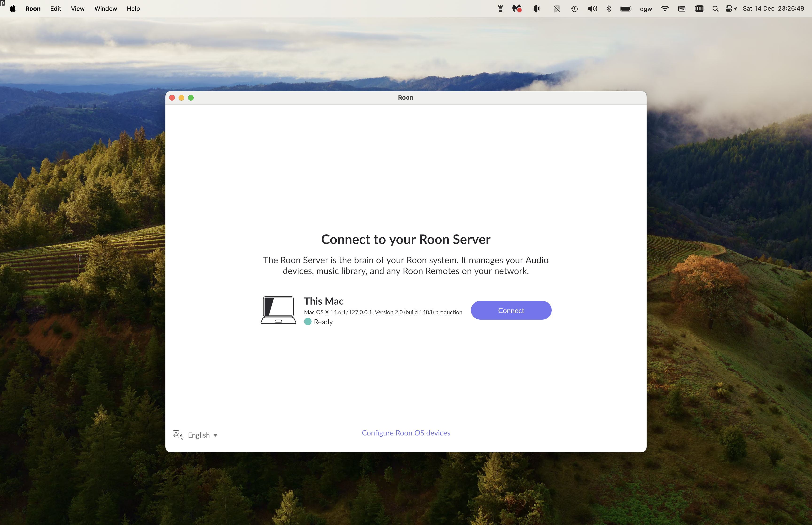Click the Mac OS X version details text

point(383,312)
